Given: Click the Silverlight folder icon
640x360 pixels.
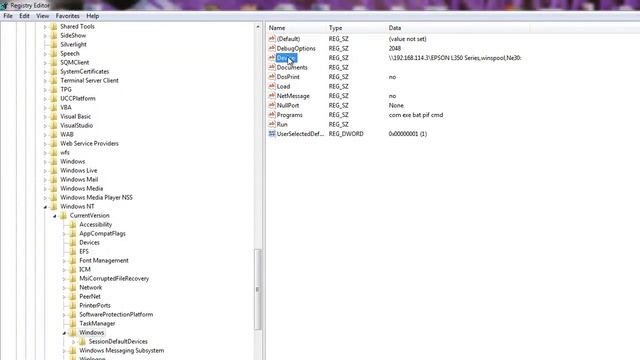Looking at the screenshot, I should click(53, 44).
